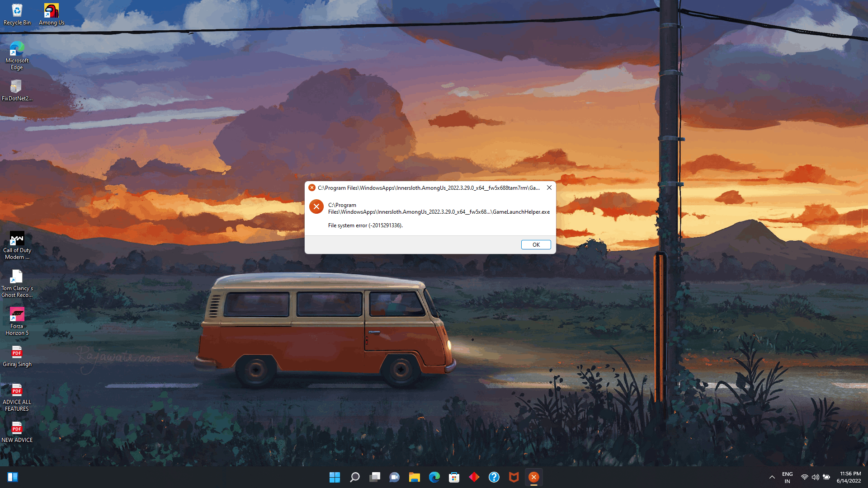This screenshot has height=488, width=868.
Task: Open File Explorer from taskbar
Action: (415, 477)
